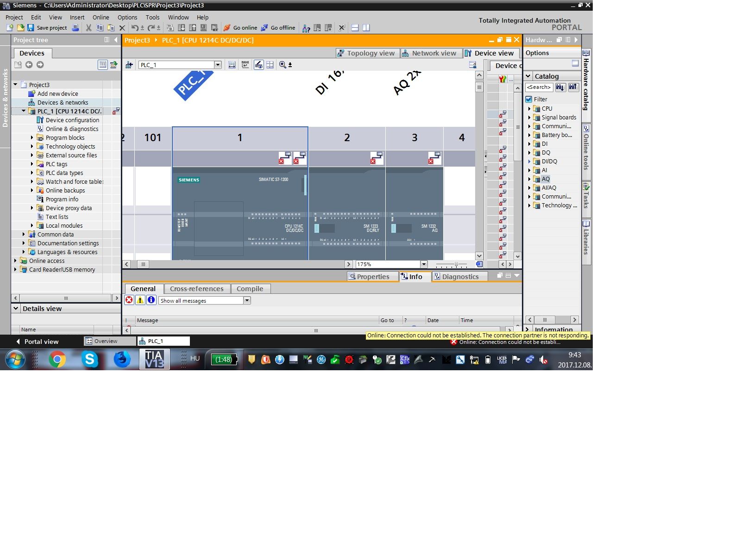This screenshot has width=747, height=560.
Task: Switch to the Network view tab
Action: pos(430,53)
